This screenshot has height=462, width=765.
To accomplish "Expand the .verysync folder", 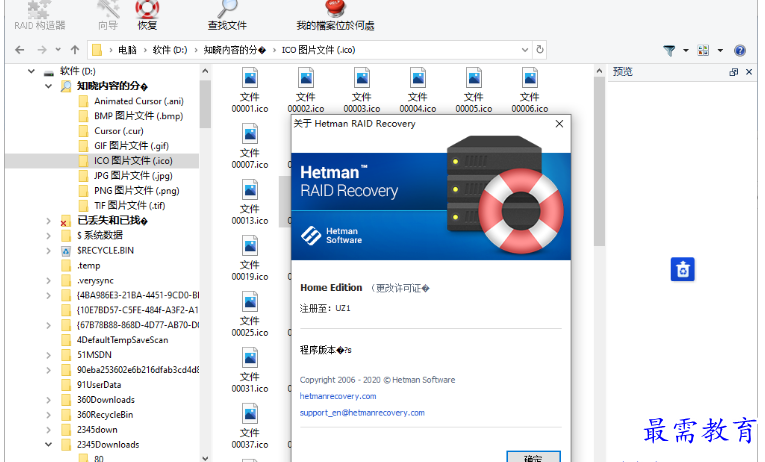I will pos(48,281).
